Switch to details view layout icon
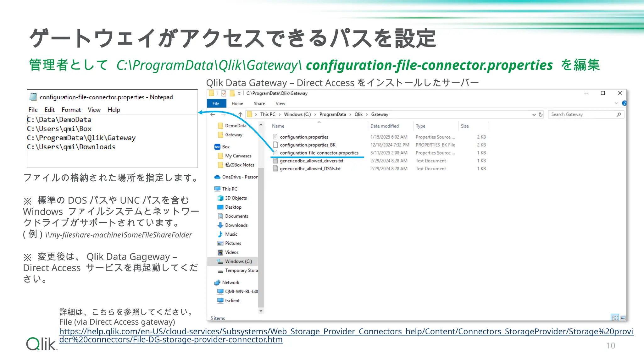The height and width of the screenshot is (362, 644). [x=615, y=318]
